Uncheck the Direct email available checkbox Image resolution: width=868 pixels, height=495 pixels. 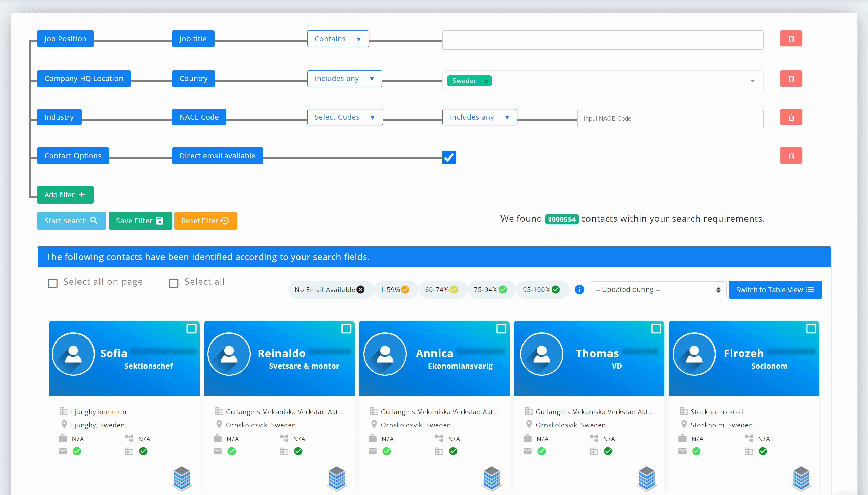(x=448, y=158)
